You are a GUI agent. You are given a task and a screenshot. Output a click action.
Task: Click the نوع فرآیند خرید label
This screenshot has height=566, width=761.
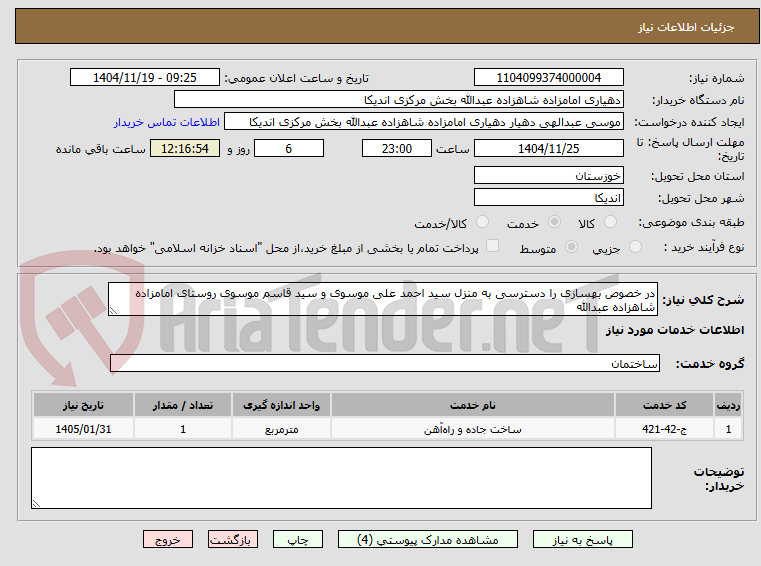704,247
